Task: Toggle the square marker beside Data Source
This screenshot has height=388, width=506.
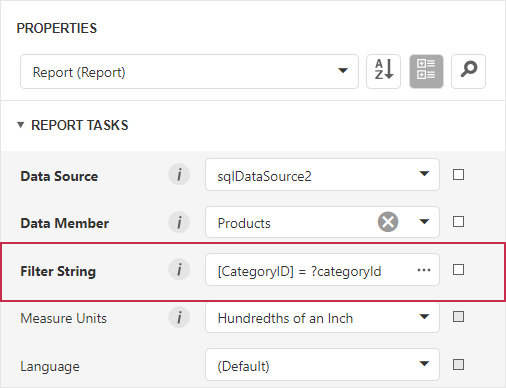Action: coord(458,174)
